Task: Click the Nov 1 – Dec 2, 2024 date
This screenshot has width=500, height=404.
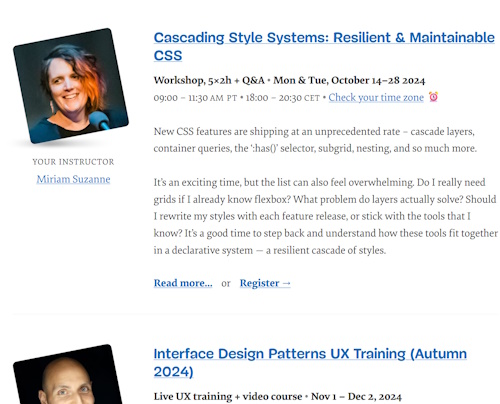Action: click(x=356, y=396)
